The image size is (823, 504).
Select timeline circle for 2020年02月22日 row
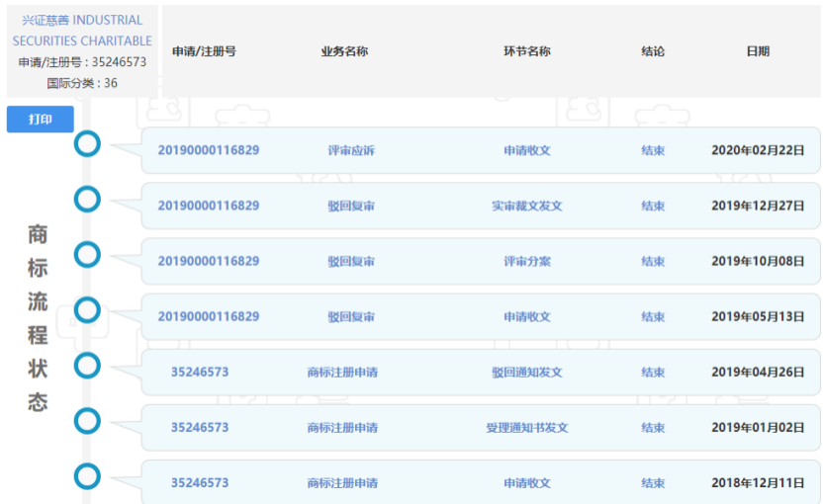[87, 143]
